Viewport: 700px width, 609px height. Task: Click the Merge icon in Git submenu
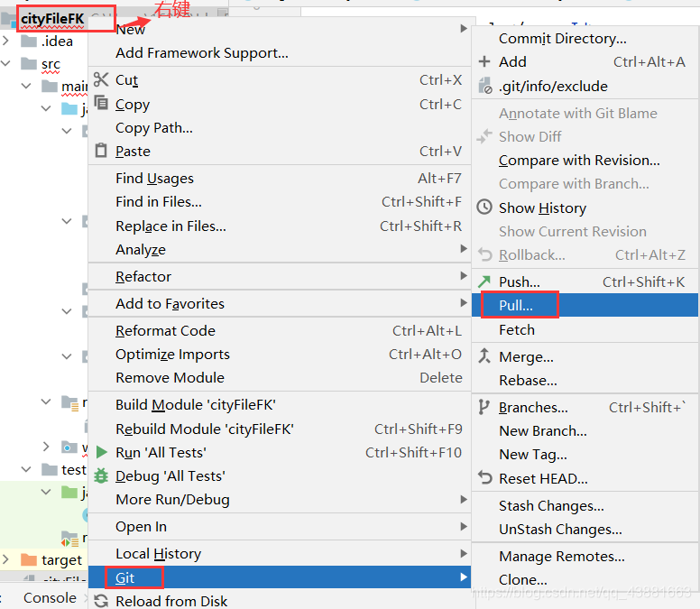(x=484, y=355)
